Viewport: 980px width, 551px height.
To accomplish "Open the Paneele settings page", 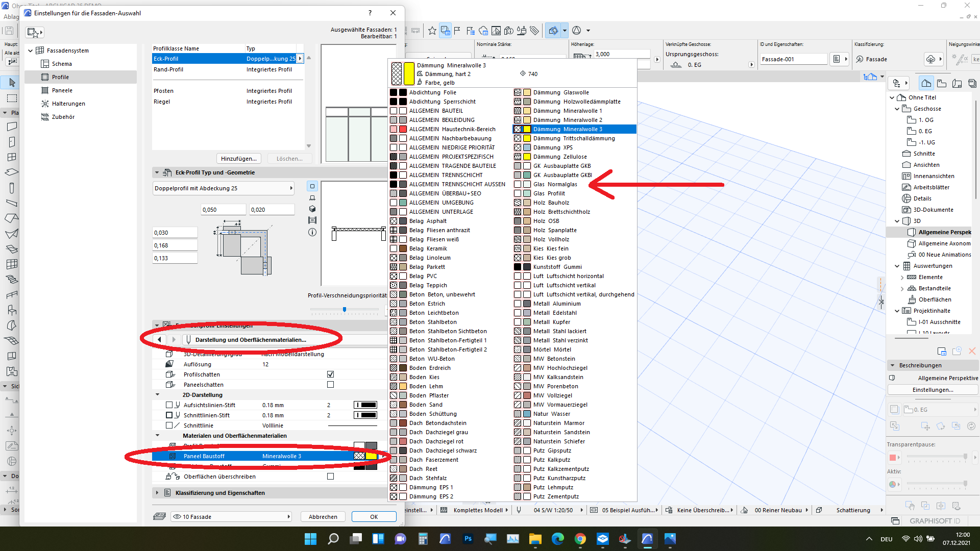I will (62, 90).
